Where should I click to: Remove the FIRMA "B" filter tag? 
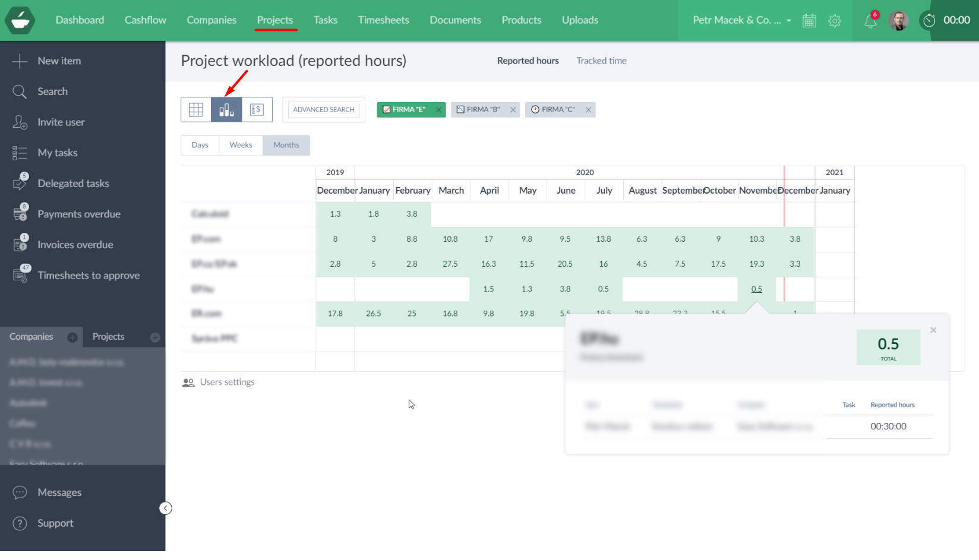[x=513, y=110]
